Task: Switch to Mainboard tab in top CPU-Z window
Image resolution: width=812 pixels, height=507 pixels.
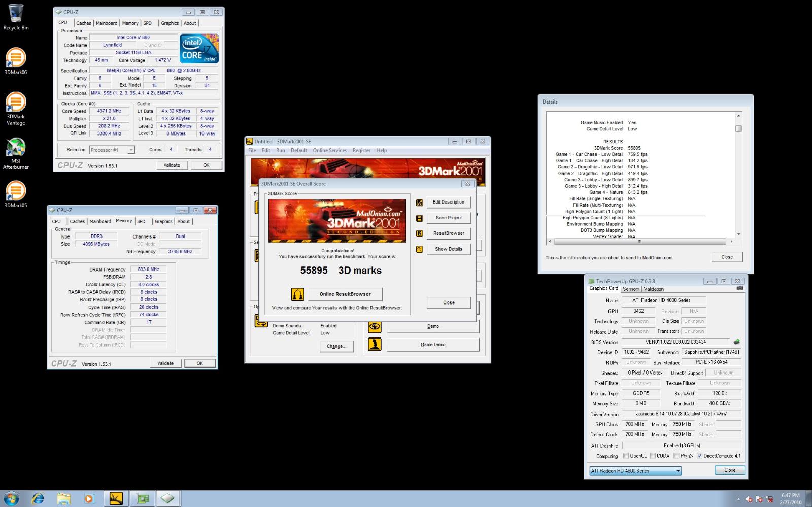Action: [x=107, y=23]
